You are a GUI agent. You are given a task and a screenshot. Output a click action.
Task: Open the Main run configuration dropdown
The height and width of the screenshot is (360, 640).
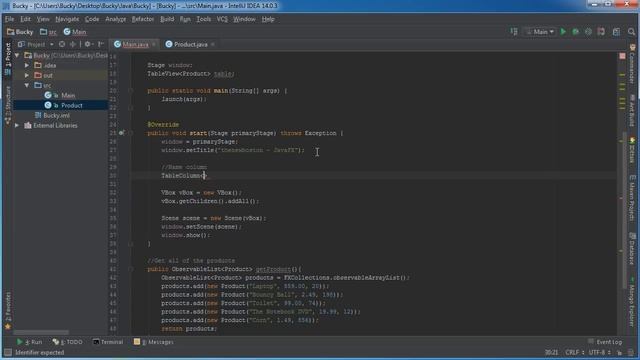(x=540, y=31)
